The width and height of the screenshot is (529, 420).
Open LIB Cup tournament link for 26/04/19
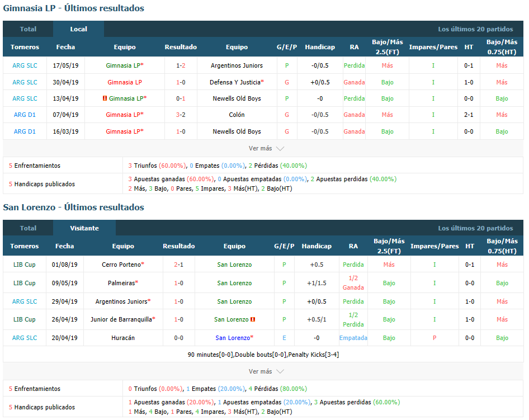pos(24,319)
